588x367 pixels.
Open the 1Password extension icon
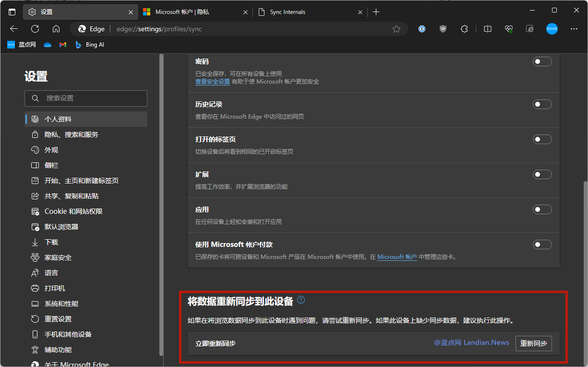click(x=421, y=29)
